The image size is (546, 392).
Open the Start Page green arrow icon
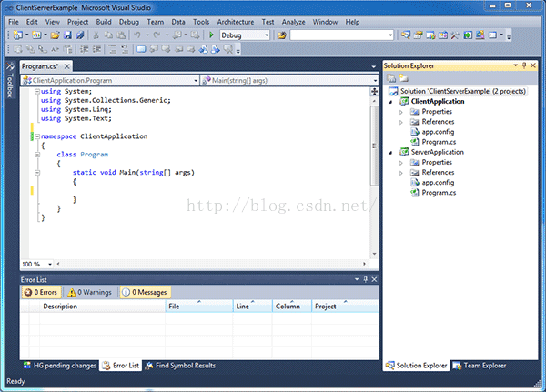[x=468, y=35]
